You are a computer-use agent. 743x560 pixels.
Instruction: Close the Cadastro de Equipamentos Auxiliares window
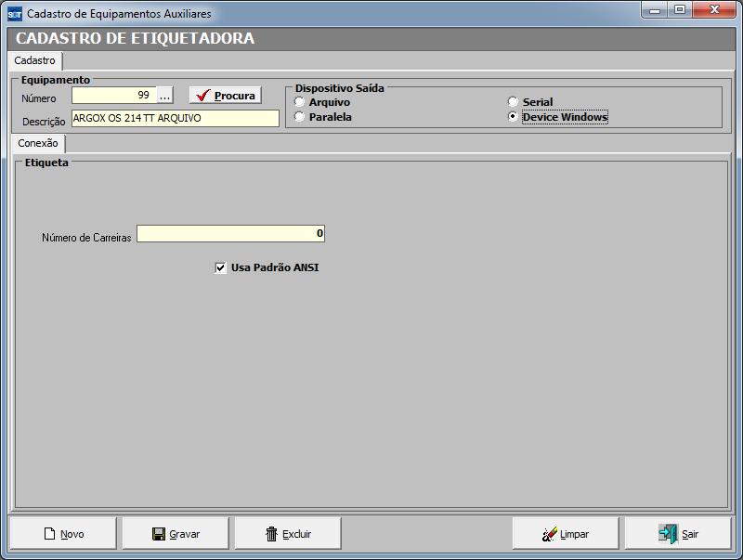click(x=712, y=10)
